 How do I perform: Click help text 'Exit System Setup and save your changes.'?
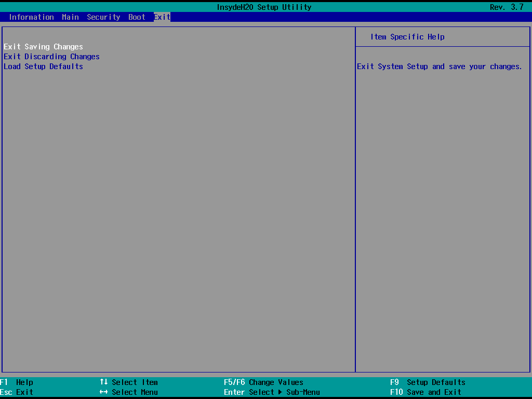[440, 66]
